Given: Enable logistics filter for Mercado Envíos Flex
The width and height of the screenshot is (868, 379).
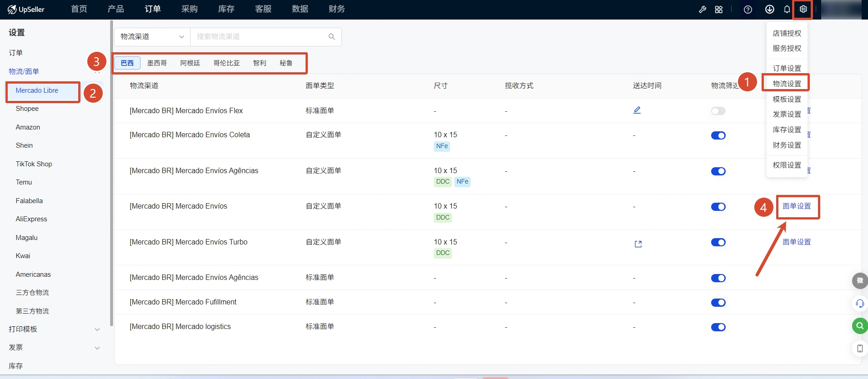Looking at the screenshot, I should pyautogui.click(x=718, y=111).
